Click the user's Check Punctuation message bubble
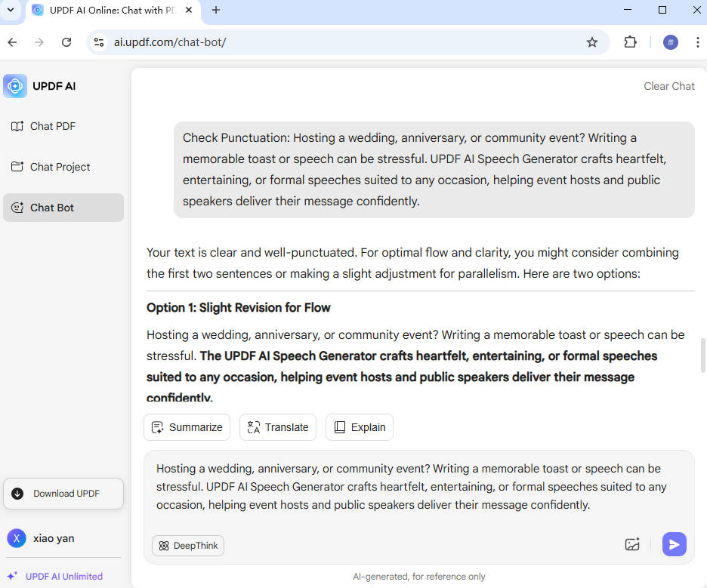Viewport: 707px width, 588px height. tap(434, 169)
